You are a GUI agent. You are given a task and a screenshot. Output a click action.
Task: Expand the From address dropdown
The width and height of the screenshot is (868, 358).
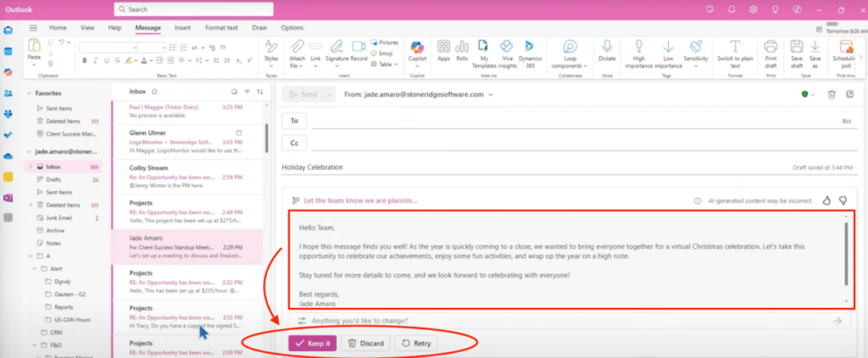coord(488,95)
